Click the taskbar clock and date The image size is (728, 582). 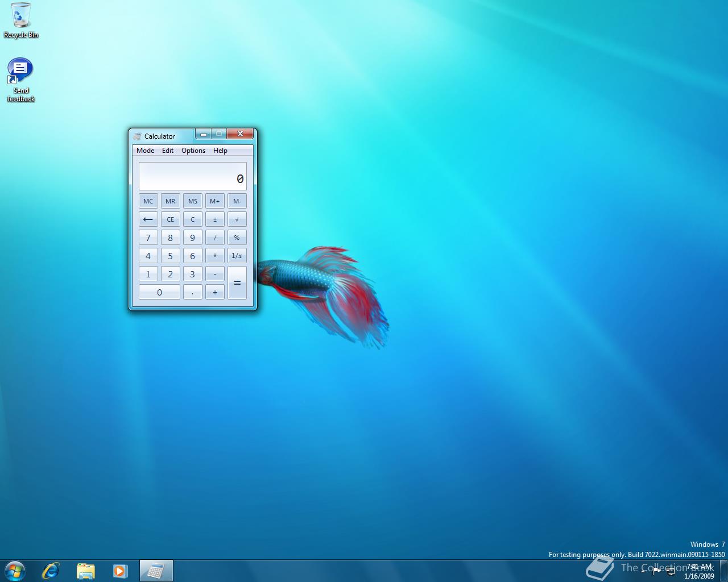coord(699,571)
